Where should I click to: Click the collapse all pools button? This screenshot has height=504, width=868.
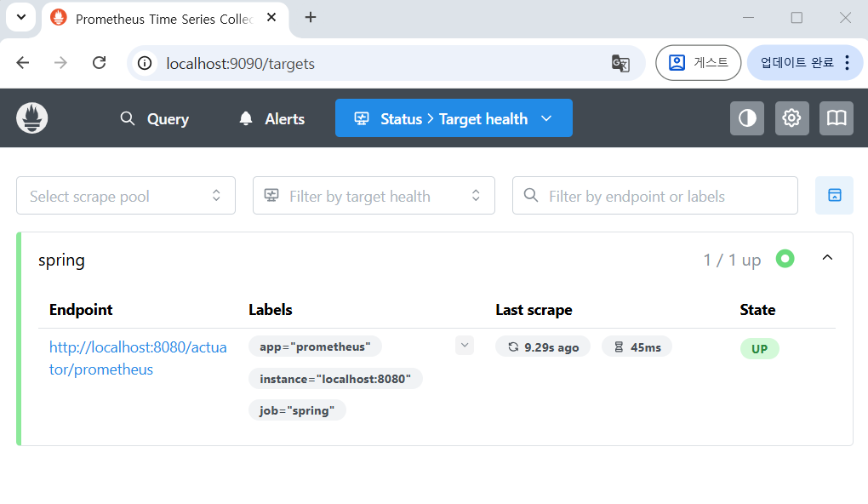(x=834, y=196)
